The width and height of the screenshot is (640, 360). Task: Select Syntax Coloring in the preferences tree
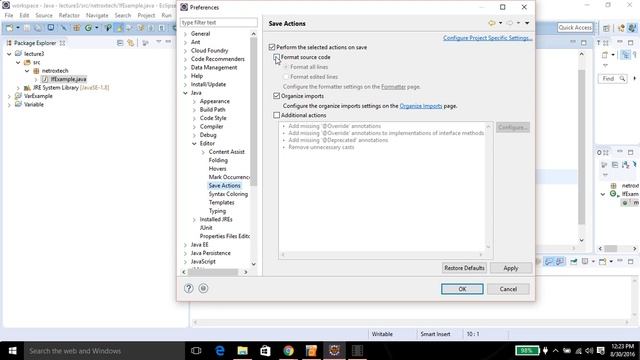(228, 194)
